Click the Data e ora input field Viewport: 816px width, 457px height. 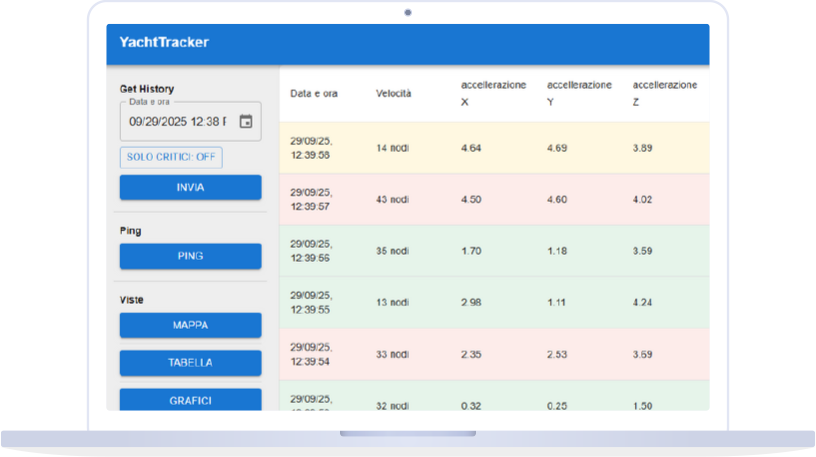[x=178, y=122]
